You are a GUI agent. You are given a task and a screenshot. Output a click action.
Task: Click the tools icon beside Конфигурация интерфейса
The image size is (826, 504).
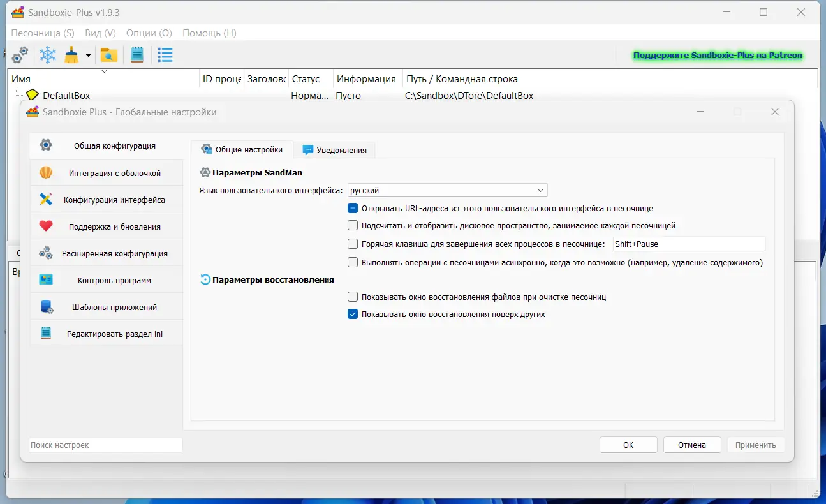[46, 199]
